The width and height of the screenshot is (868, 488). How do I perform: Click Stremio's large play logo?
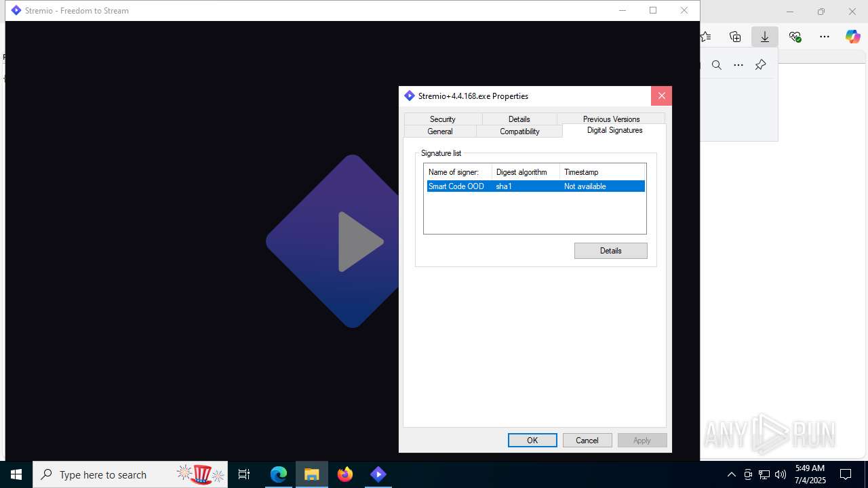coord(332,241)
